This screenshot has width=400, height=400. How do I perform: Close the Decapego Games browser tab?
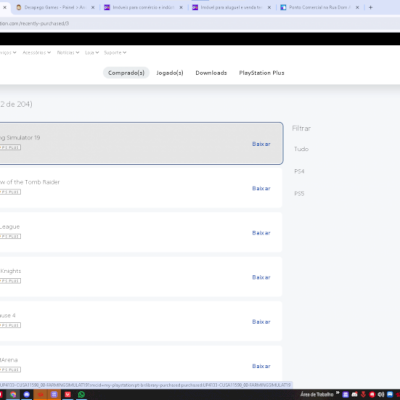pos(93,7)
